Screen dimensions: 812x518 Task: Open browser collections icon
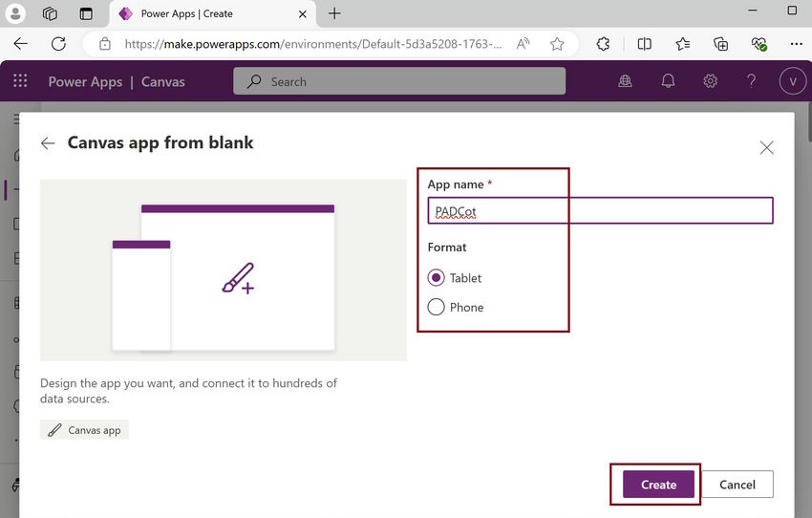point(721,44)
